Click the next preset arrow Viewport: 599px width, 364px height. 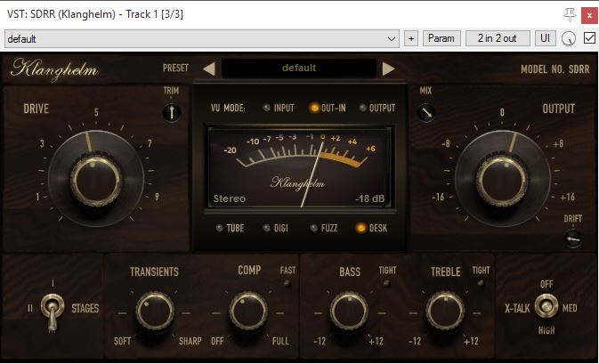(x=388, y=69)
